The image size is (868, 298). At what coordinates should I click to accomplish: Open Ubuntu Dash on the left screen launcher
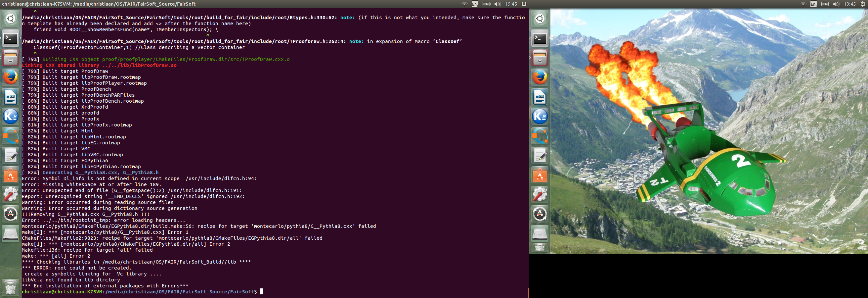coord(11,19)
